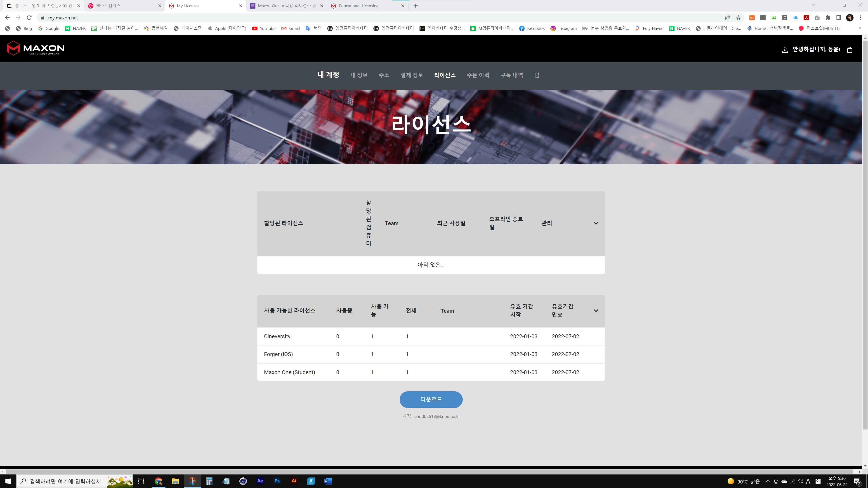Open the Facebook bookmark
The height and width of the screenshot is (488, 868).
532,28
